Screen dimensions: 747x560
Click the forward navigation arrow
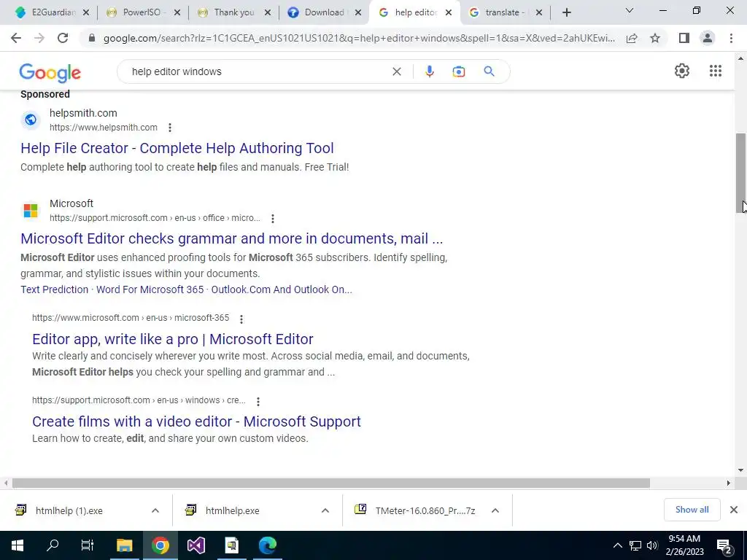point(39,38)
